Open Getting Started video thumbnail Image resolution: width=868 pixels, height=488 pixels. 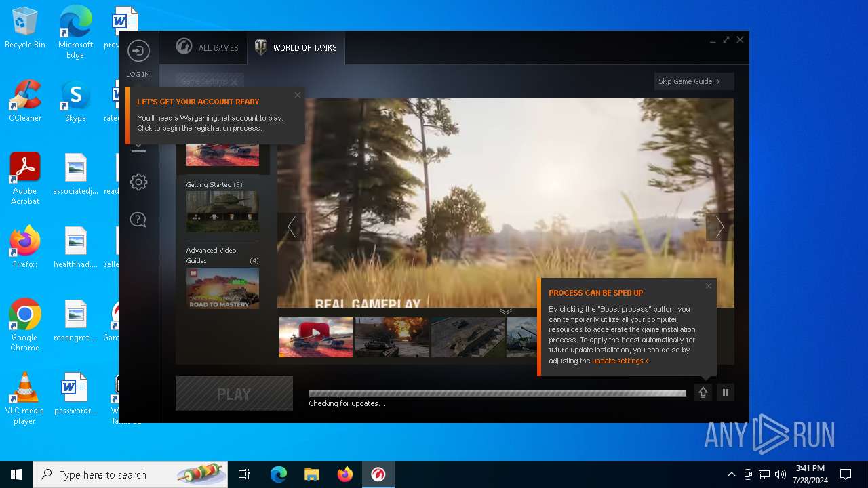222,211
